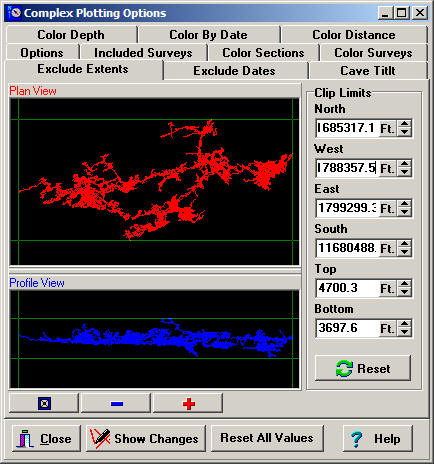
Task: Decrease Bottom clip limit with down arrow
Action: click(405, 332)
